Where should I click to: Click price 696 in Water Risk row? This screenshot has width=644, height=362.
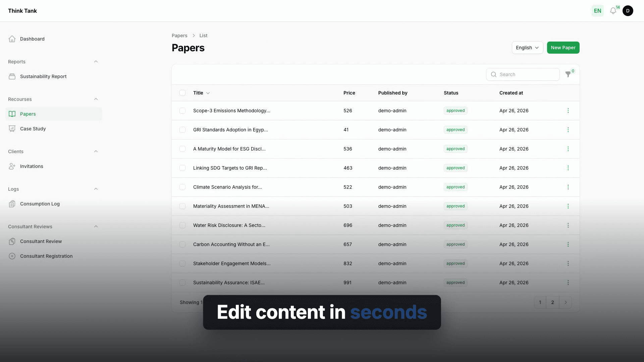pos(348,225)
